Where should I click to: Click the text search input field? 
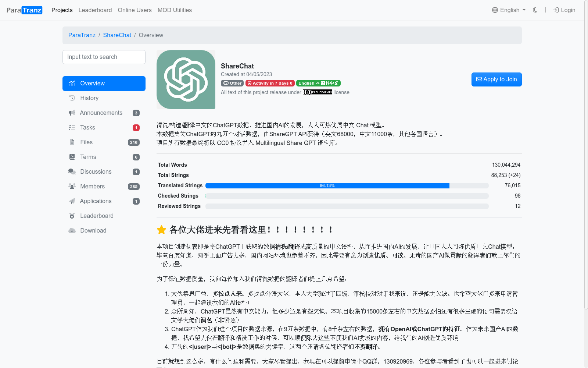click(104, 57)
